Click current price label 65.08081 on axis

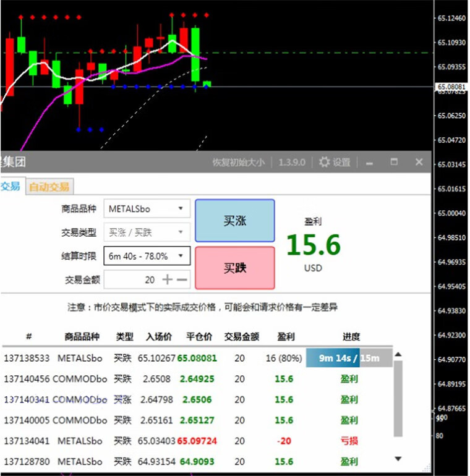pyautogui.click(x=451, y=87)
